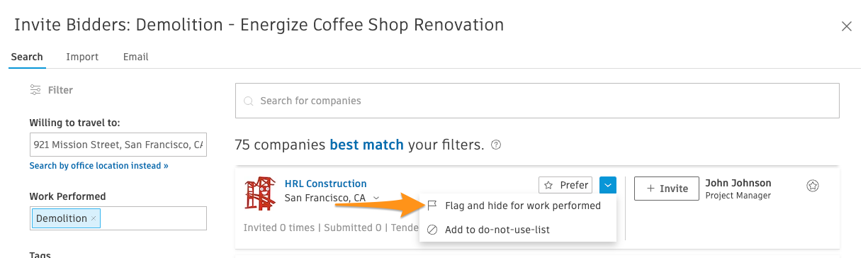This screenshot has width=868, height=258.
Task: Switch to the Import tab
Action: 82,57
